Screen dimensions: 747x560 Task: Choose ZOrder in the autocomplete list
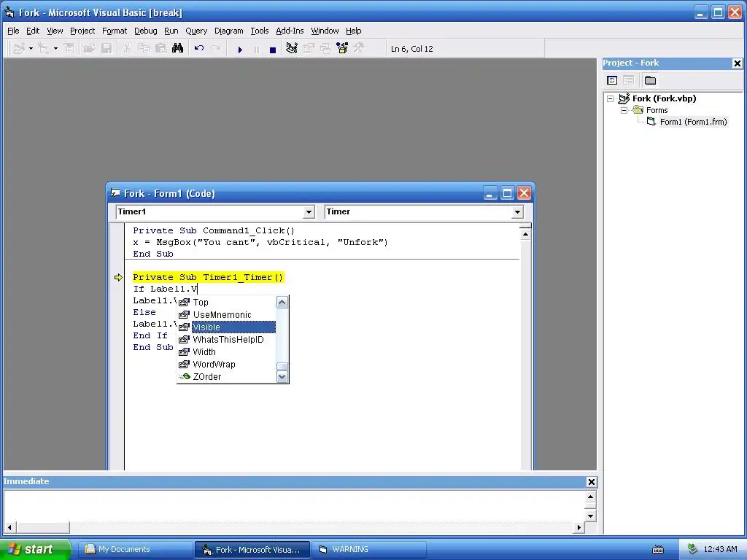click(227, 377)
